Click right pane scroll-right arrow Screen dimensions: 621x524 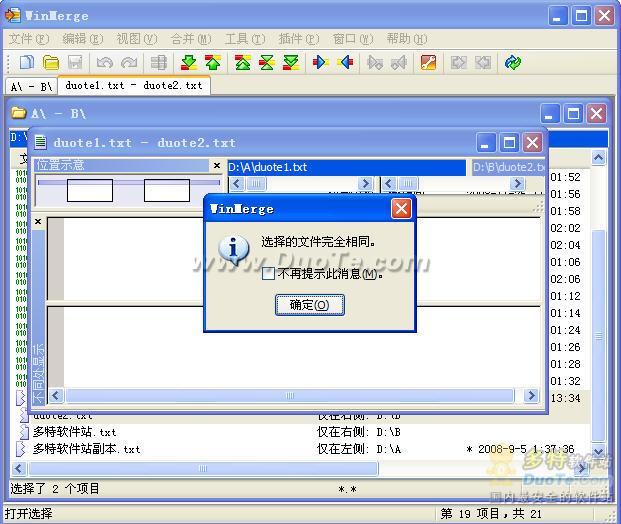click(516, 184)
